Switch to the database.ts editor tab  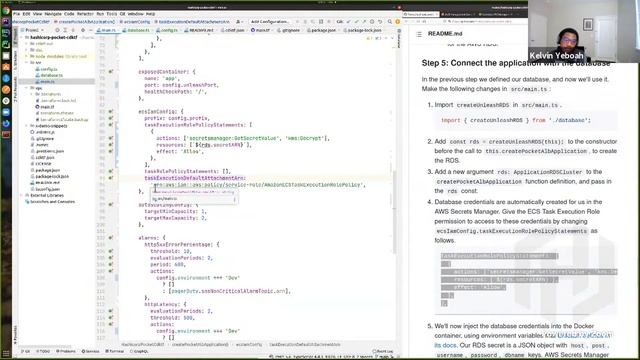(x=137, y=30)
